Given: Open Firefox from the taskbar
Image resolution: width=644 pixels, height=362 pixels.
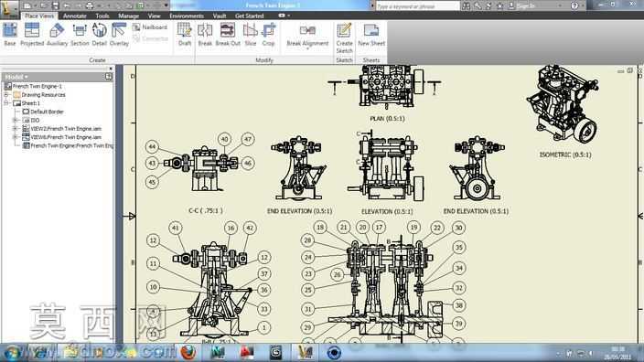Looking at the screenshot, I should point(188,352).
